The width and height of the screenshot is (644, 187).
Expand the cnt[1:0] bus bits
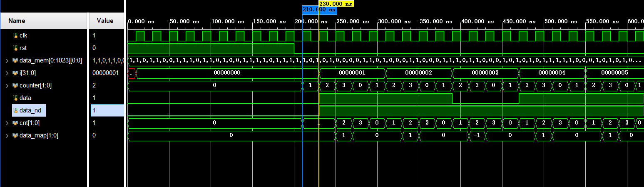tap(7, 123)
